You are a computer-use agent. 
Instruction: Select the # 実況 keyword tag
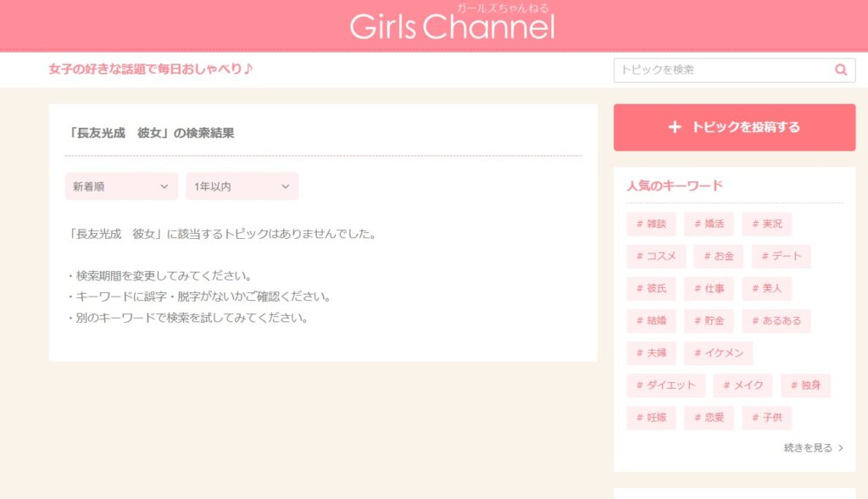[766, 224]
